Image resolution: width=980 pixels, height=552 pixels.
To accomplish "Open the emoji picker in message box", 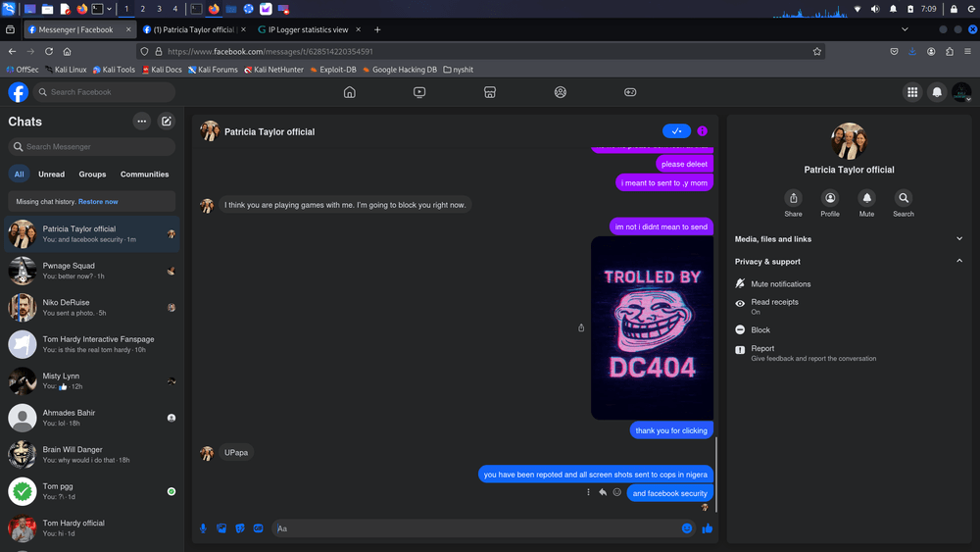I will [x=687, y=528].
